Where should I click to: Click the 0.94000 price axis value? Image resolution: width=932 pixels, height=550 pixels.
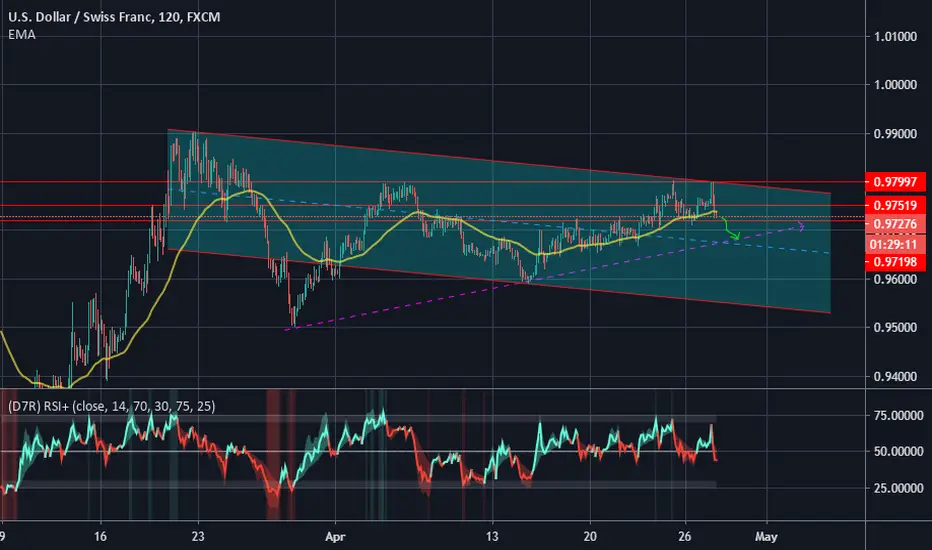click(x=895, y=376)
